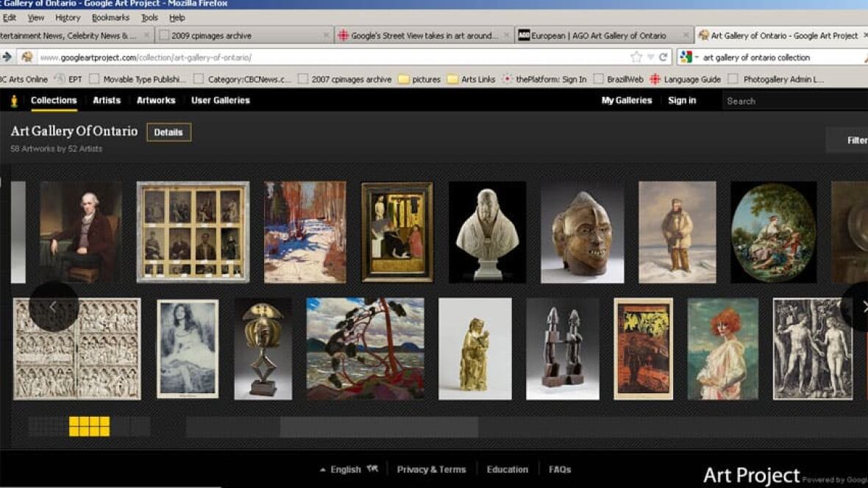Open the seated gentleman portrait thumbnail
This screenshot has height=488, width=868.
point(81,232)
